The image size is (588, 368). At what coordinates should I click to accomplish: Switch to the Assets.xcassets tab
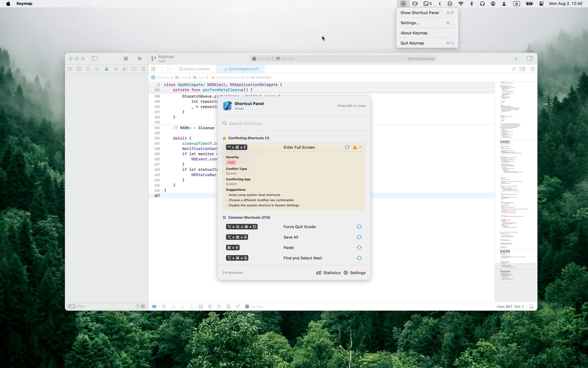pos(194,69)
